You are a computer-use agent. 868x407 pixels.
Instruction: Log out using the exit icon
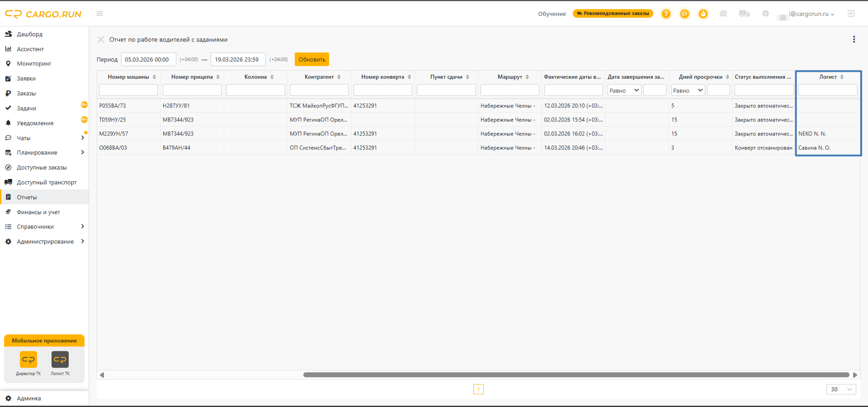pos(851,14)
